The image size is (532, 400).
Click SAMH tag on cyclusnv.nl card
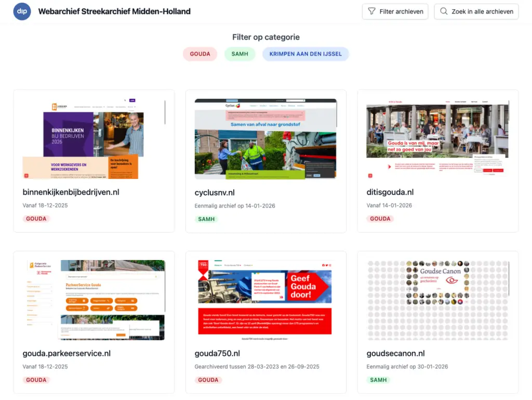point(206,219)
